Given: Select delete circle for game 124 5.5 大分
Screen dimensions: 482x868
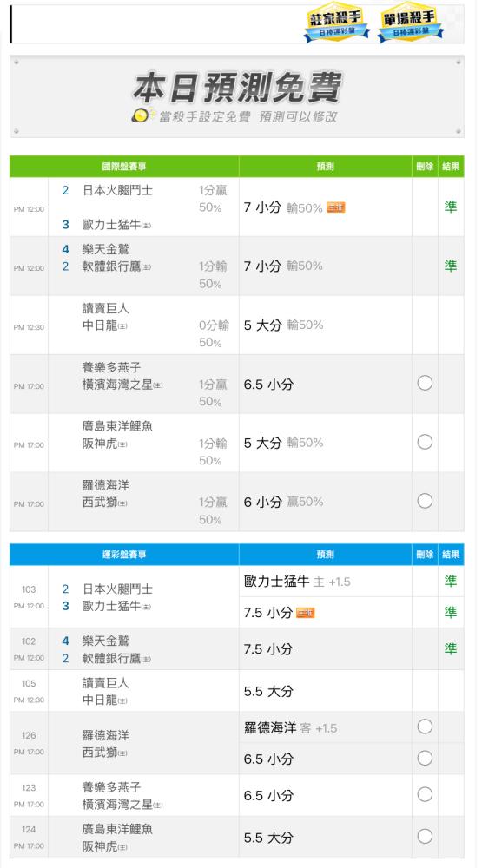Looking at the screenshot, I should coord(425,836).
